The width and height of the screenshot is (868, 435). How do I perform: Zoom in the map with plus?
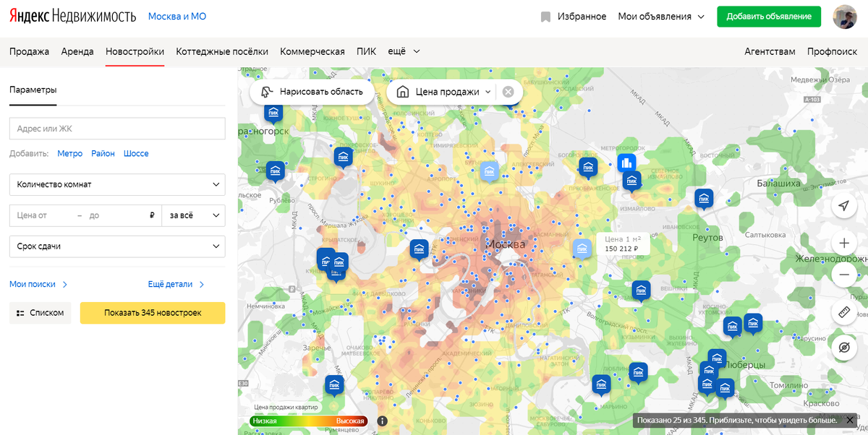(x=843, y=242)
